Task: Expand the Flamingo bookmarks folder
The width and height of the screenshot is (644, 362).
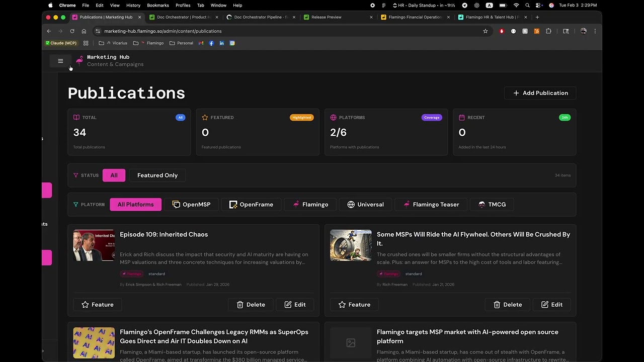Action: (148, 43)
